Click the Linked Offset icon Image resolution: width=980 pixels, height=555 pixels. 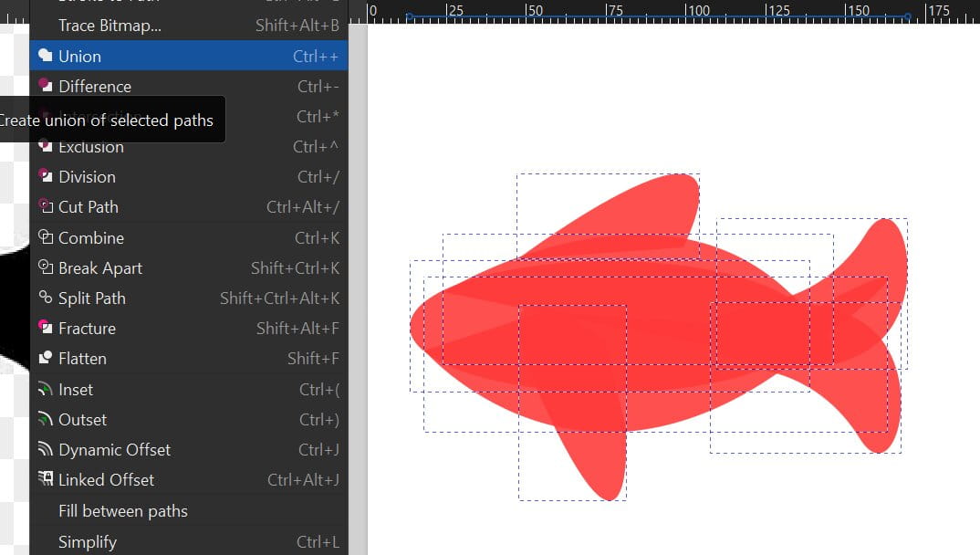tap(45, 478)
